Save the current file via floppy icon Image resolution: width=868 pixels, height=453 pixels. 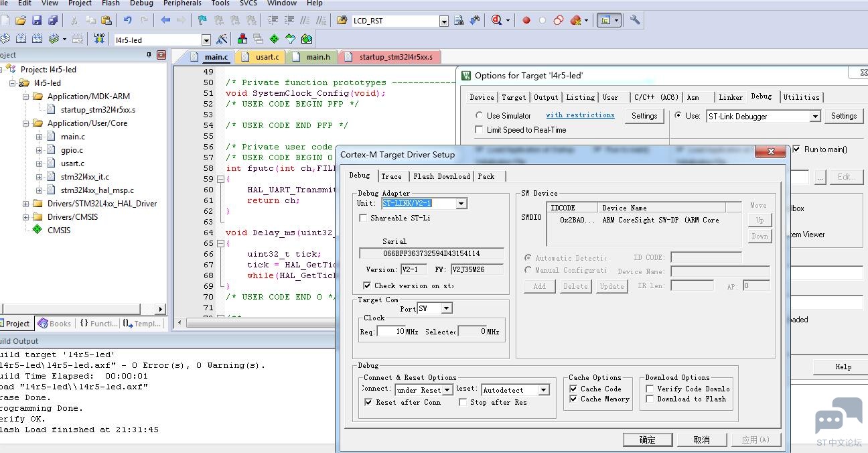[x=37, y=20]
